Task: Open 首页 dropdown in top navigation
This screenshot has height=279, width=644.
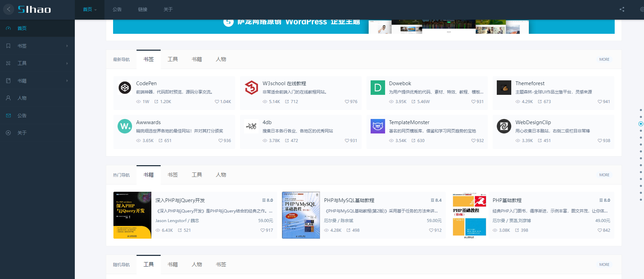Action: 90,9
